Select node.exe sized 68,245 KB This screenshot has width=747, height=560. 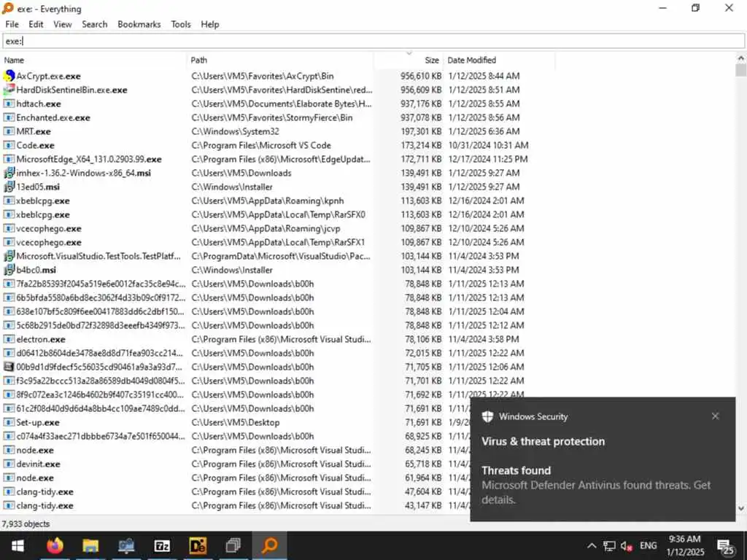coord(35,450)
